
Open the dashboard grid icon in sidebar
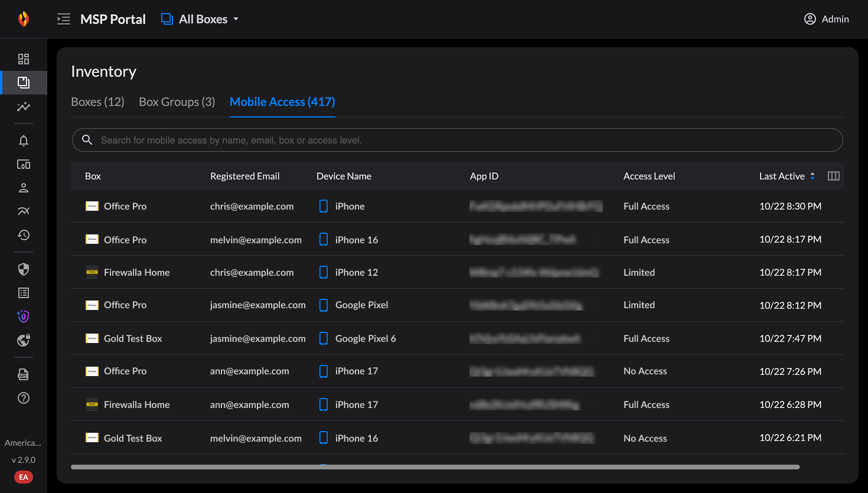click(24, 59)
